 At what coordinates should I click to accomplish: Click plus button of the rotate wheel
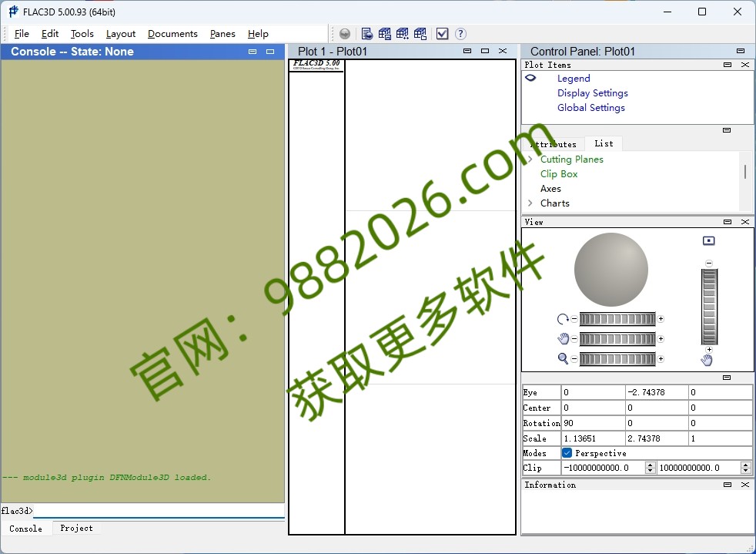point(661,319)
